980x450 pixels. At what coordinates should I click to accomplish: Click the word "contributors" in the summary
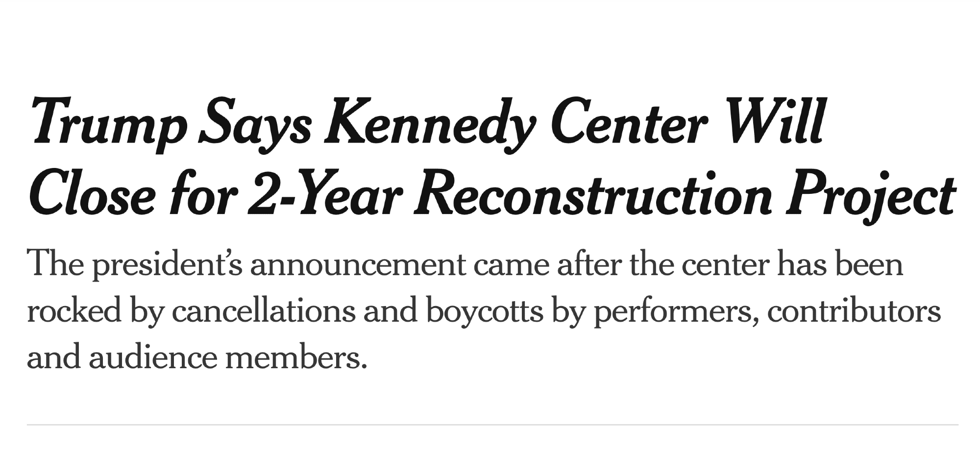pos(854,311)
